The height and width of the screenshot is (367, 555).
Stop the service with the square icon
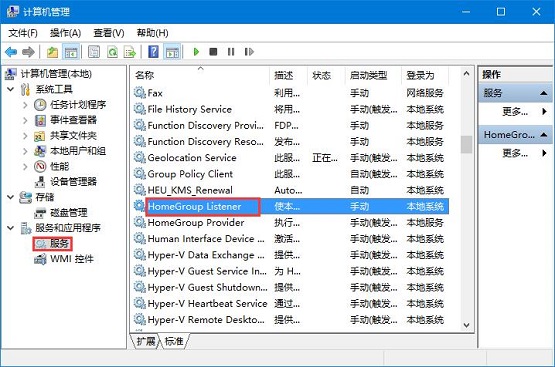(x=213, y=52)
